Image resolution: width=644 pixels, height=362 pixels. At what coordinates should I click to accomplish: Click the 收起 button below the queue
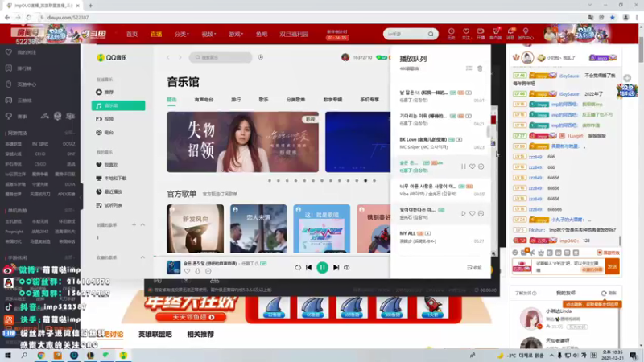tap(474, 268)
